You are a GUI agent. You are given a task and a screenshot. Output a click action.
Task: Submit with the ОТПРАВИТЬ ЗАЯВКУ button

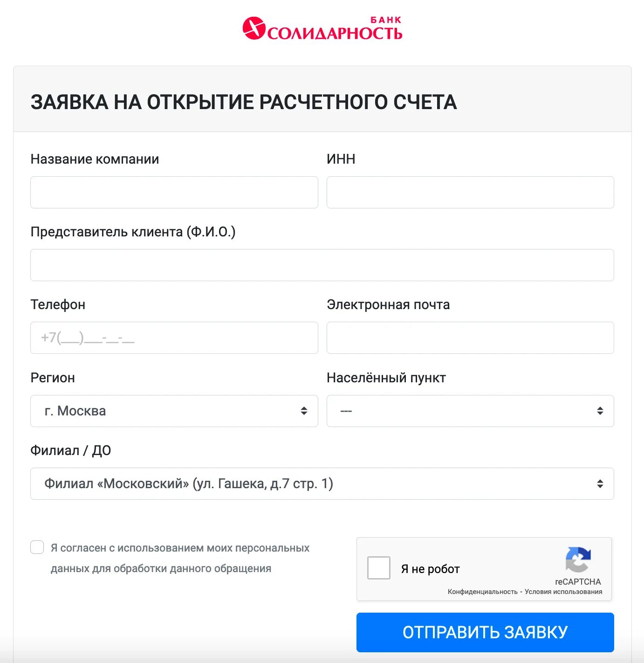485,632
